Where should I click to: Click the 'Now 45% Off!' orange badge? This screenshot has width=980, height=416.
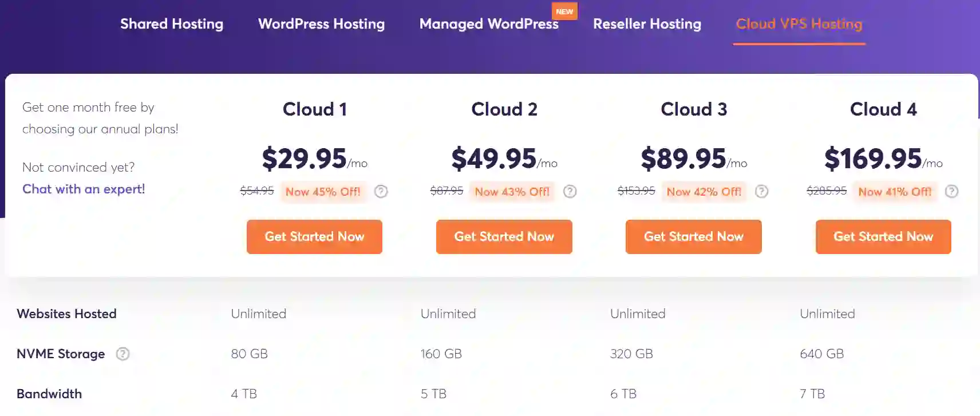coord(323,192)
